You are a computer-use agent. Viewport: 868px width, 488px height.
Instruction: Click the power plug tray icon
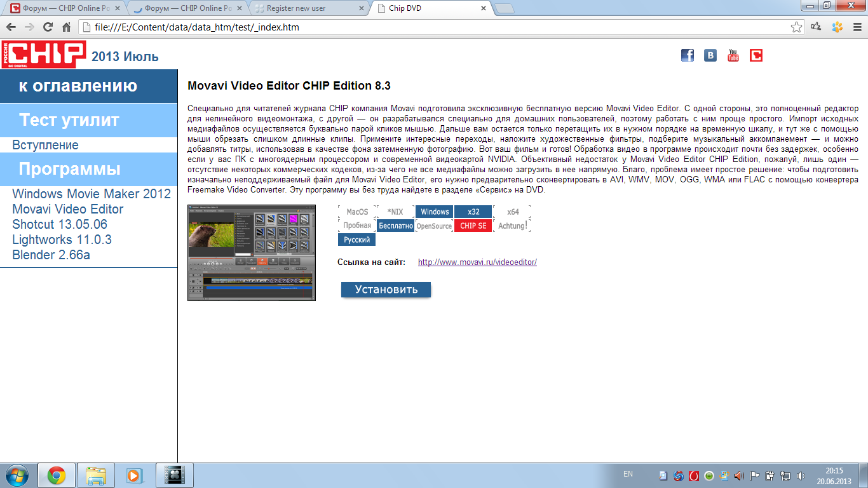(770, 475)
